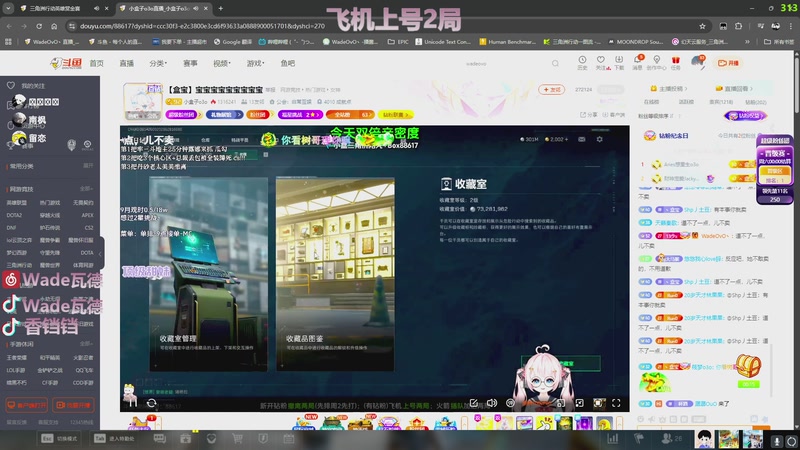Open the in-game settings gear icon
Viewport: 800px width, 450px height.
click(x=599, y=139)
